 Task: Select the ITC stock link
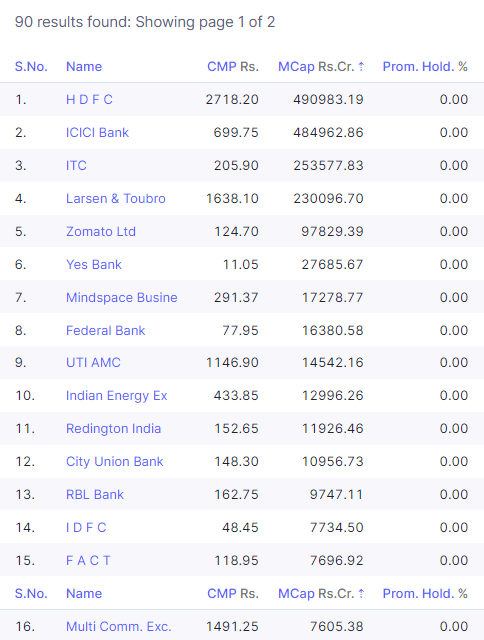tap(76, 166)
